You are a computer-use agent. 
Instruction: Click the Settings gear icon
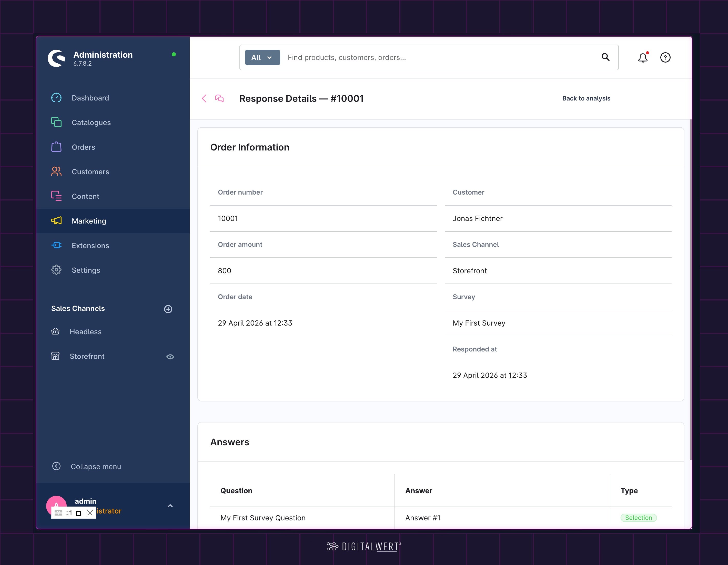(x=56, y=270)
